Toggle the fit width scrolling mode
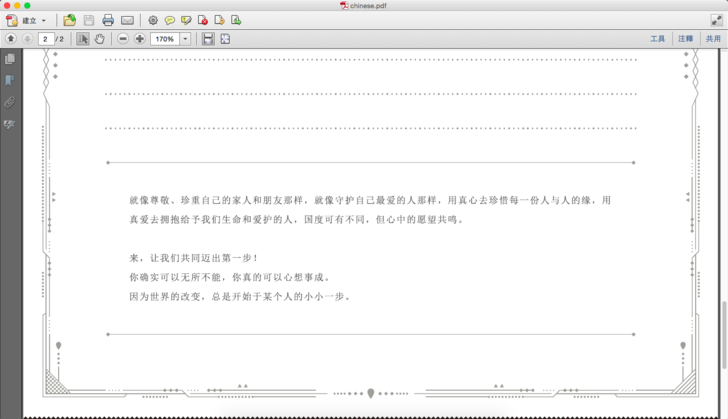The height and width of the screenshot is (419, 728). pos(208,39)
